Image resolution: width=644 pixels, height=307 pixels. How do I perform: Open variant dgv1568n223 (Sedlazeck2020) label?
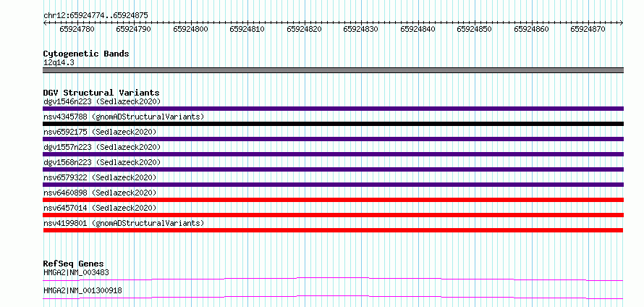click(x=102, y=162)
